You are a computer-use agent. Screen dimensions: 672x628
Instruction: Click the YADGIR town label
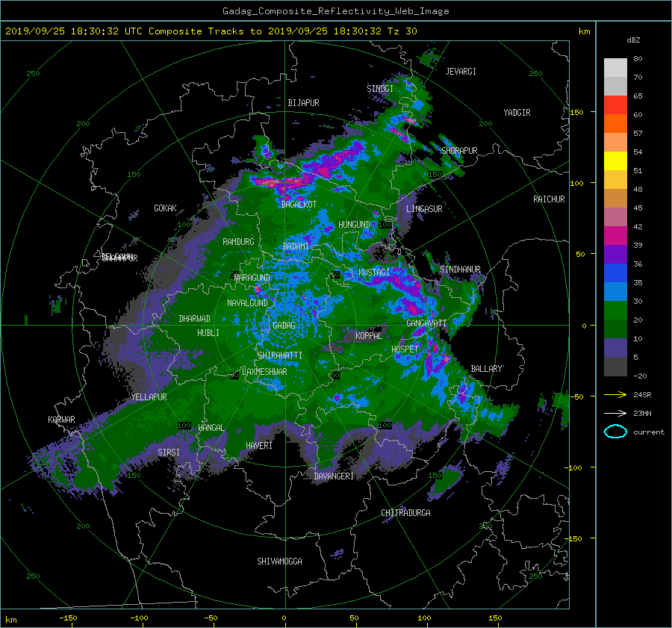(x=517, y=113)
